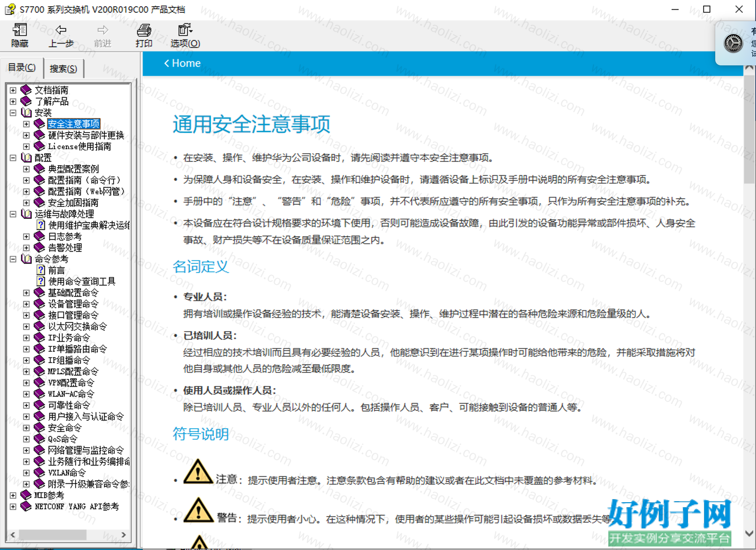Image resolution: width=756 pixels, height=550 pixels.
Task: Expand the MIB参考 tree node
Action: click(13, 495)
